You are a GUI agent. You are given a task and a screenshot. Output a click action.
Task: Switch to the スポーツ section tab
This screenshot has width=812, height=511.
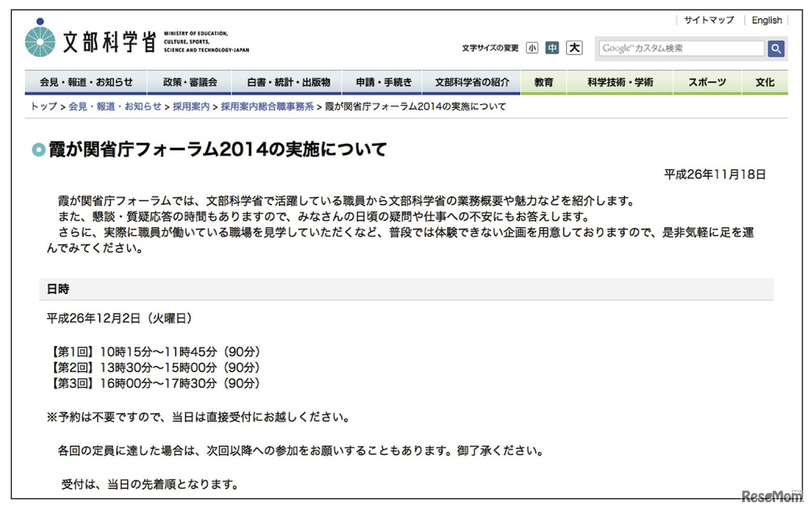tap(706, 82)
